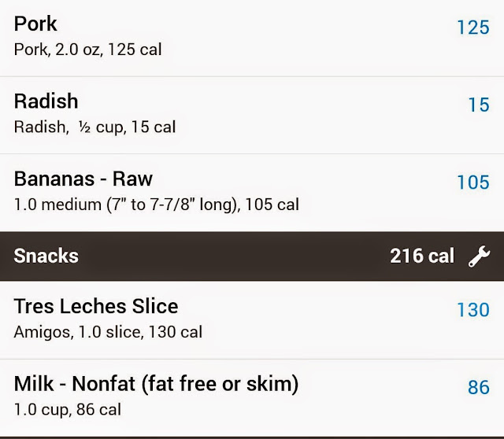Select the Radish entry title
The image size is (504, 439).
click(x=46, y=101)
